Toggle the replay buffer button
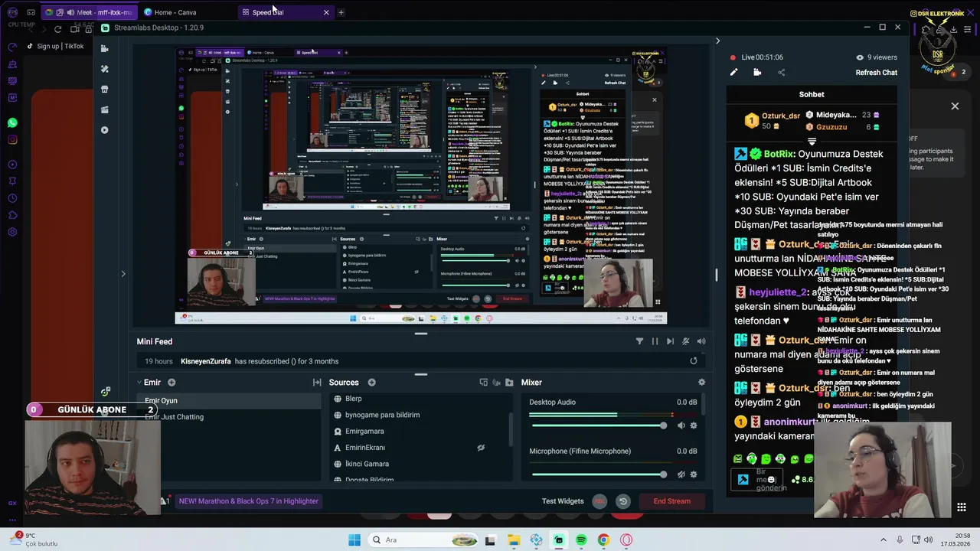Screen dimensions: 980x551 coord(623,501)
